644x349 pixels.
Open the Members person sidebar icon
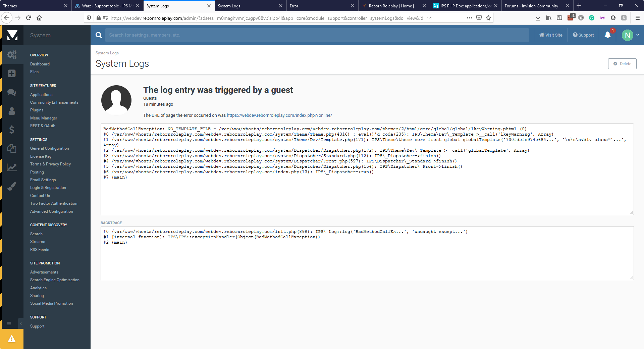12,111
